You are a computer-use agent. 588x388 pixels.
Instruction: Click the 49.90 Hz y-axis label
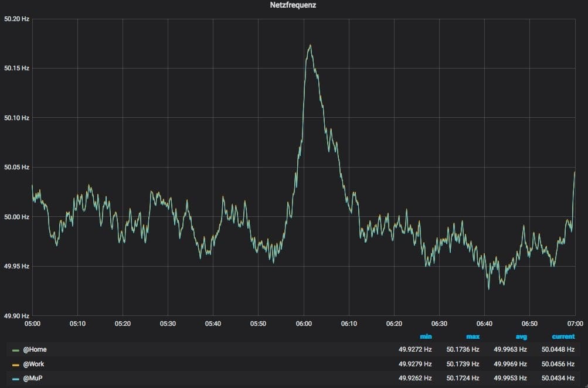16,316
